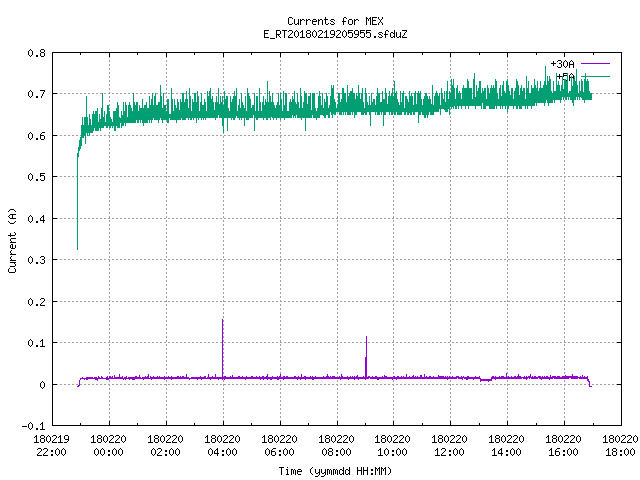Click the +30A legend label
The height and width of the screenshot is (480, 640).
point(562,64)
